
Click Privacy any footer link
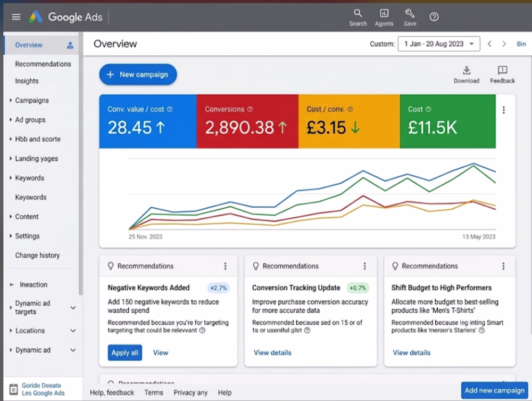click(190, 393)
